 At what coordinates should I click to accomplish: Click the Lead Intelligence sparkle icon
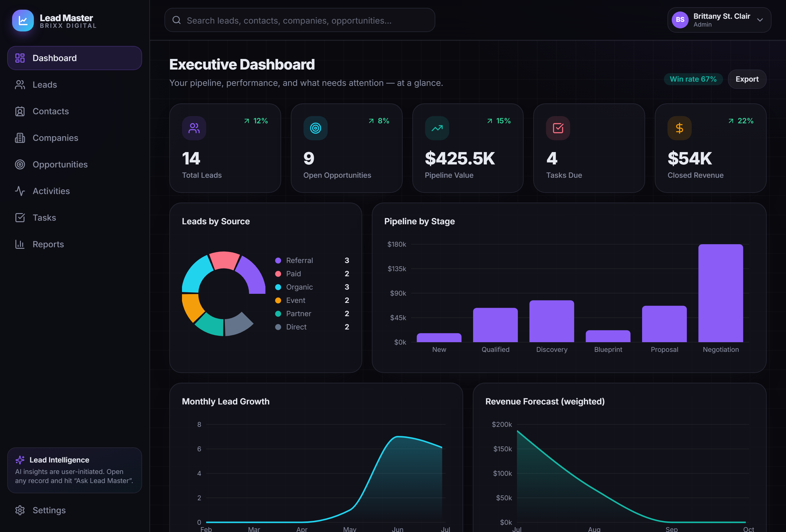(x=20, y=460)
